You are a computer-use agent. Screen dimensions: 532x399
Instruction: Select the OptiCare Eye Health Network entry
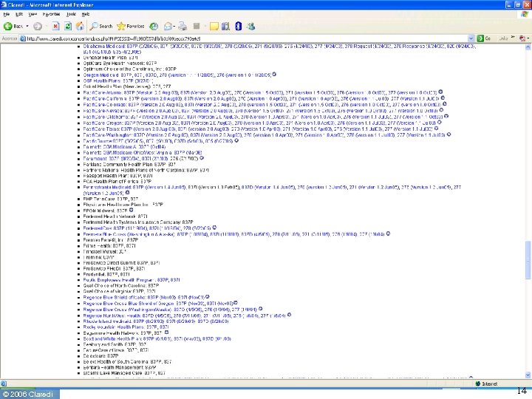tap(120, 64)
